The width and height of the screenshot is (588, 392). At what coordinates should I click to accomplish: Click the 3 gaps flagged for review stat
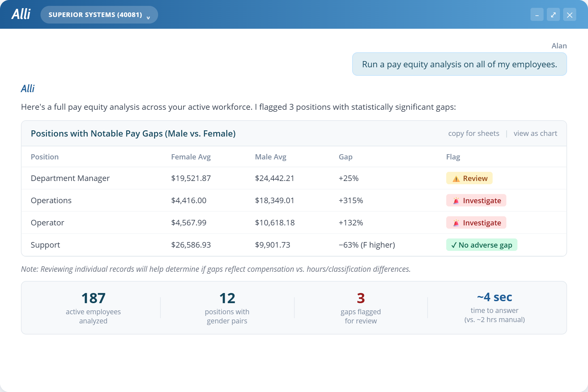(x=361, y=308)
